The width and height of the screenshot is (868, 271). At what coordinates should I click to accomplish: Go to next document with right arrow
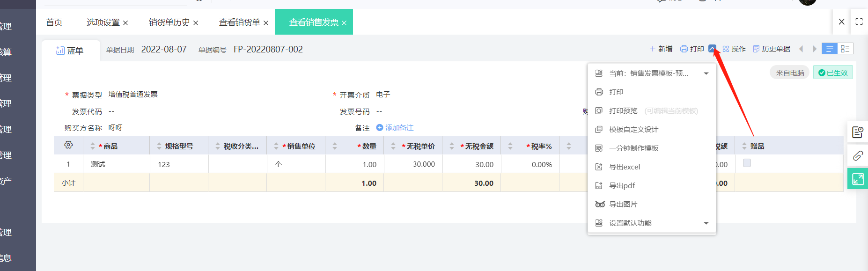point(815,49)
